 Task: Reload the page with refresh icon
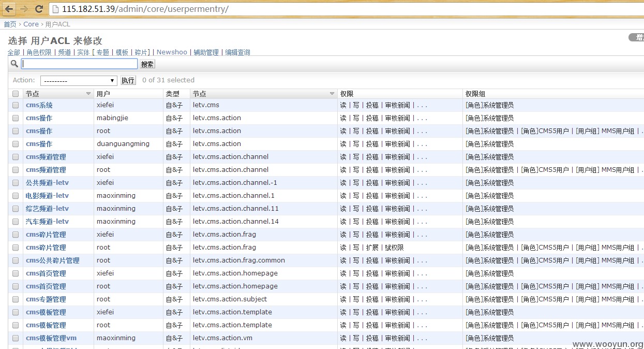click(x=39, y=9)
